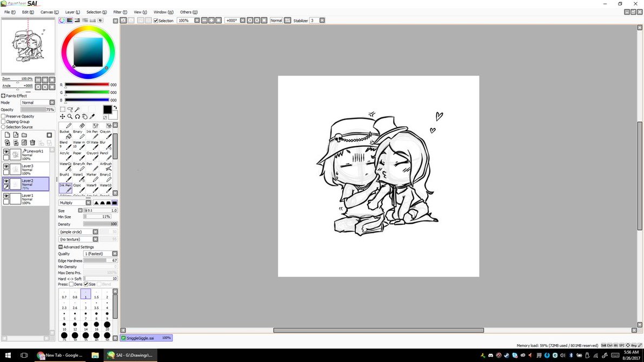
Task: Collapse the Advanced Settings section
Action: click(x=61, y=247)
